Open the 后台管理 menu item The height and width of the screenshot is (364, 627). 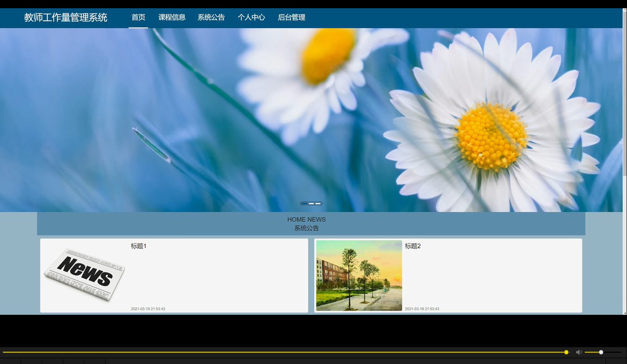click(x=292, y=17)
